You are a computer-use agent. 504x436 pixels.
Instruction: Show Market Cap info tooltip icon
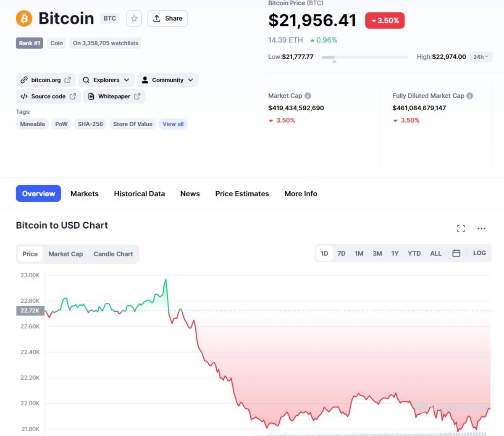(x=308, y=96)
